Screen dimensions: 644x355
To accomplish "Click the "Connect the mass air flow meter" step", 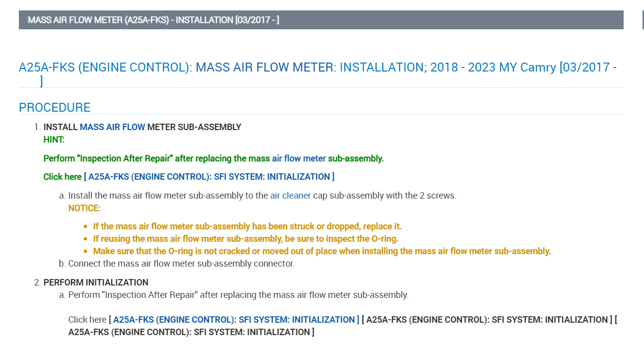I will coord(181,264).
